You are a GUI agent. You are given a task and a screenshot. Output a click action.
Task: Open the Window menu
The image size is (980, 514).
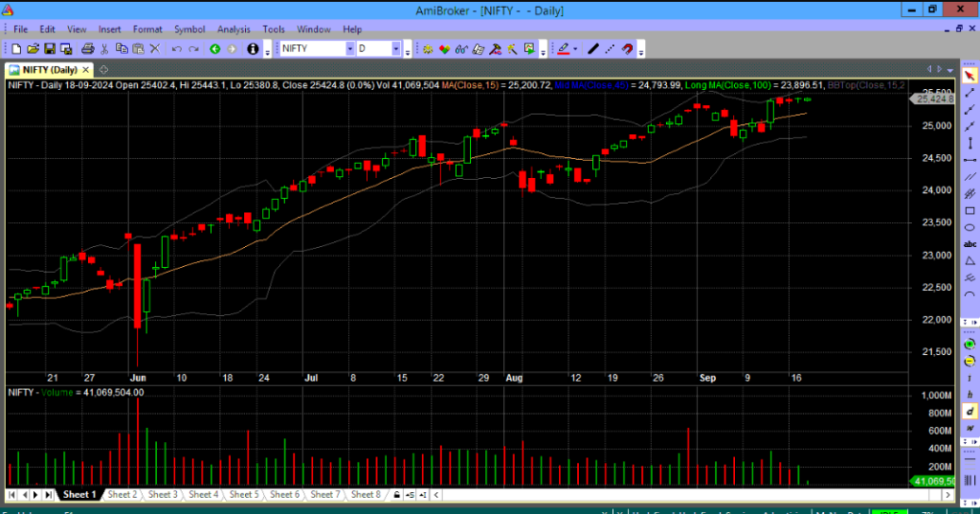pos(314,30)
